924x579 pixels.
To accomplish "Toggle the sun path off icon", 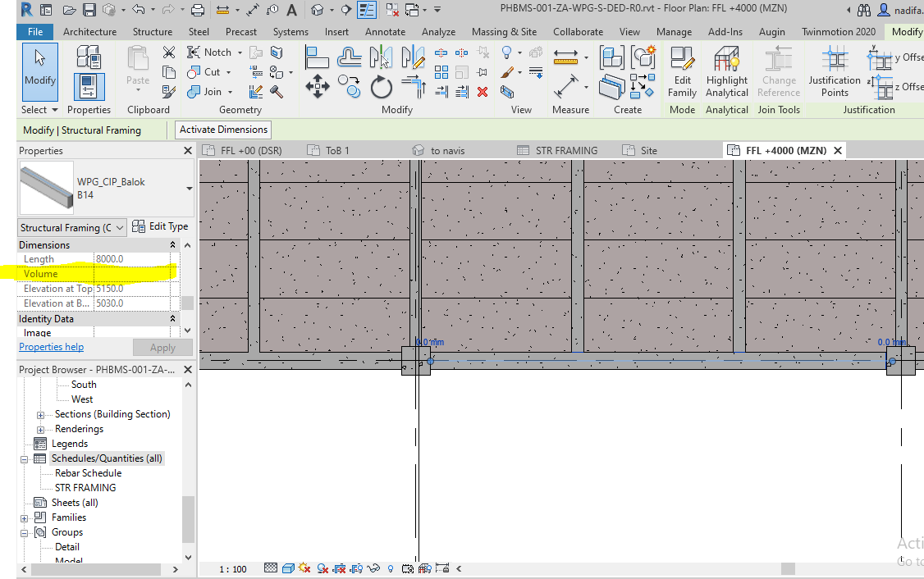I will tap(304, 568).
